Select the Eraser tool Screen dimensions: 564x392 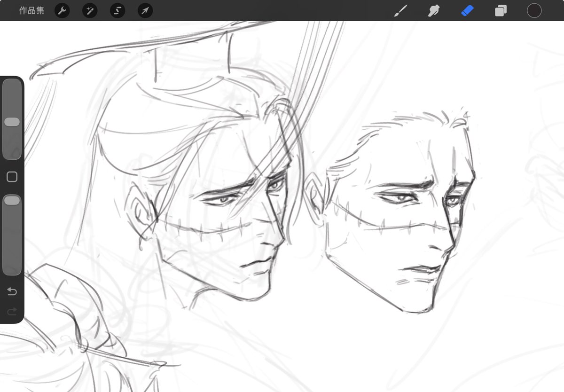(467, 11)
